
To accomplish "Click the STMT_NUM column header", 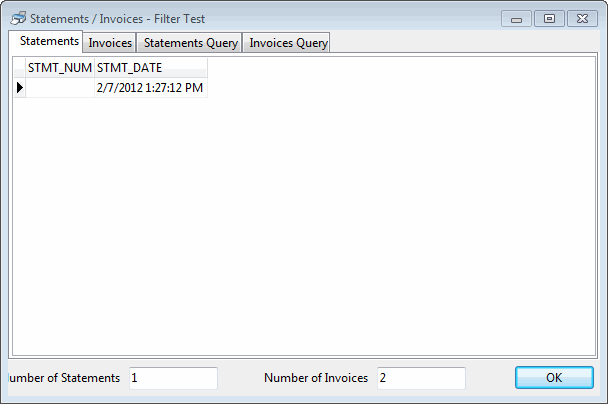I will point(59,68).
